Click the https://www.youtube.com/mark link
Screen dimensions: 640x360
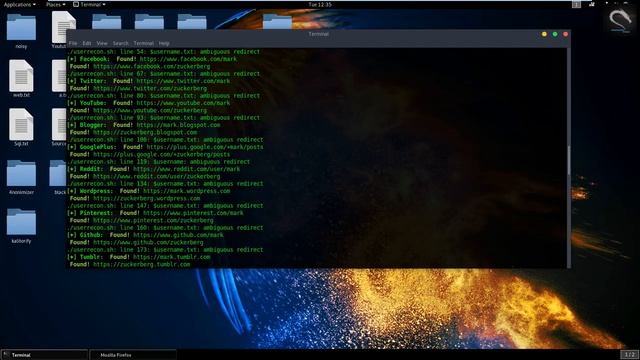183,103
